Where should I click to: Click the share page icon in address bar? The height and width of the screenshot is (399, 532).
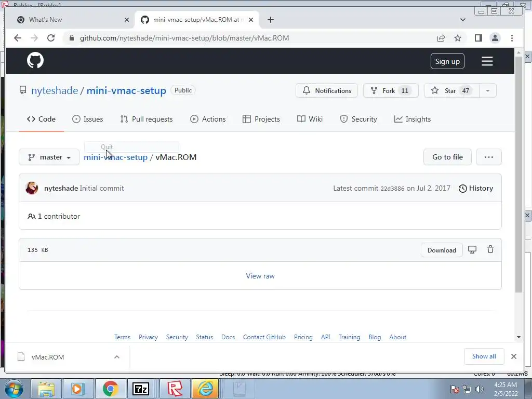441,38
